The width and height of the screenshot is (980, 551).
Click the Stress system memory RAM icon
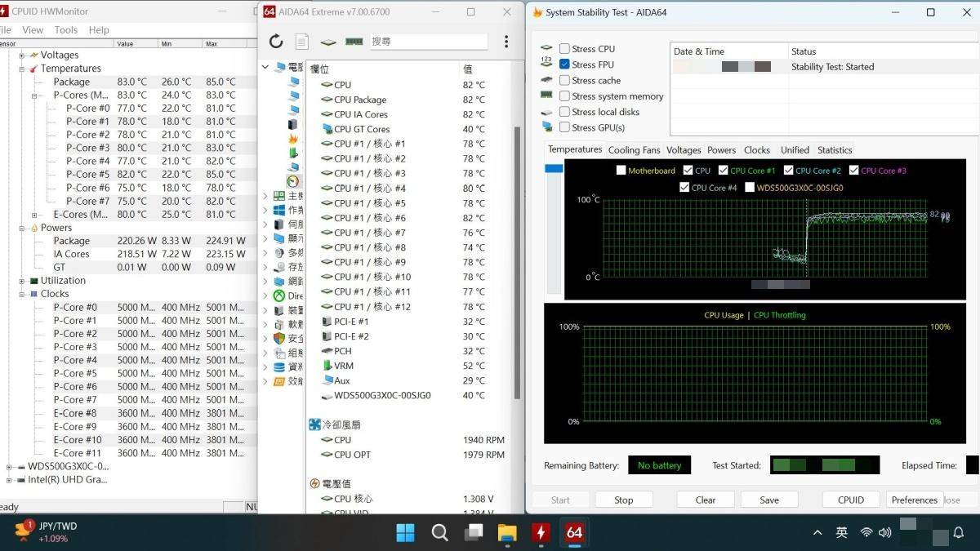tap(547, 96)
